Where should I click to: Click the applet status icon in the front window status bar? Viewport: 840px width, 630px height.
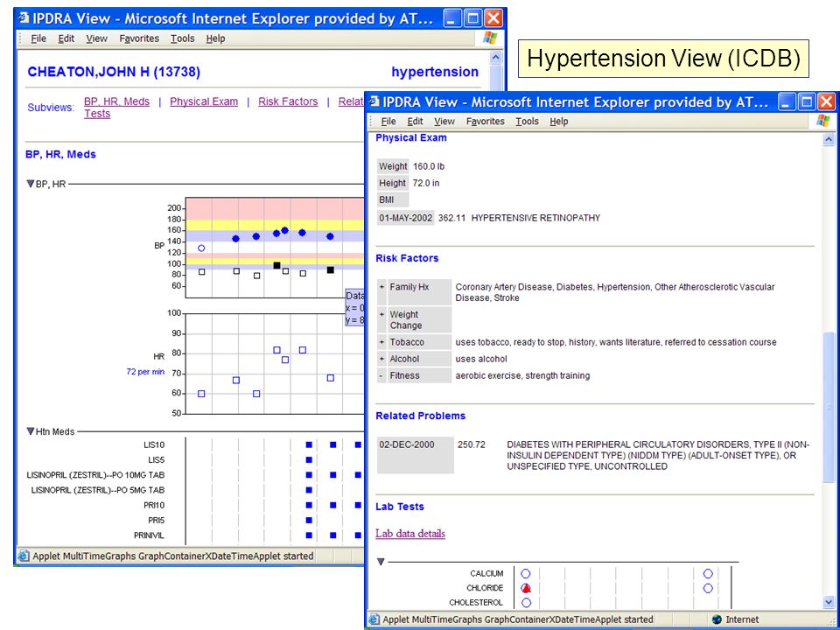tap(374, 619)
